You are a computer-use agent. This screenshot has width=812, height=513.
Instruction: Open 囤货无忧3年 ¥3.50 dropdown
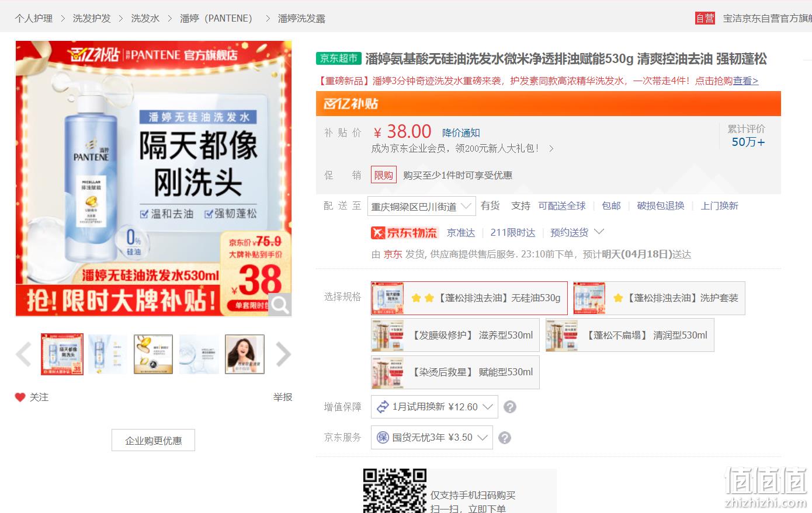coord(432,438)
